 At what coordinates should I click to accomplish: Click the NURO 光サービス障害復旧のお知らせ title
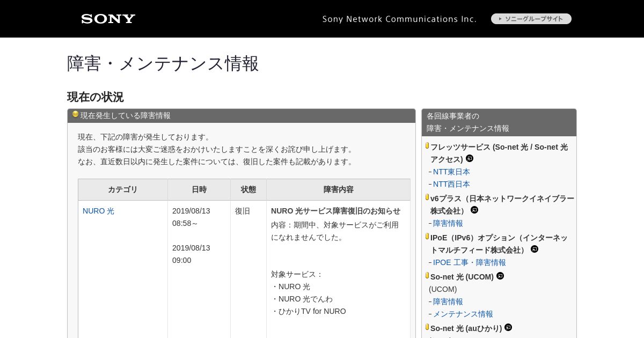point(335,211)
